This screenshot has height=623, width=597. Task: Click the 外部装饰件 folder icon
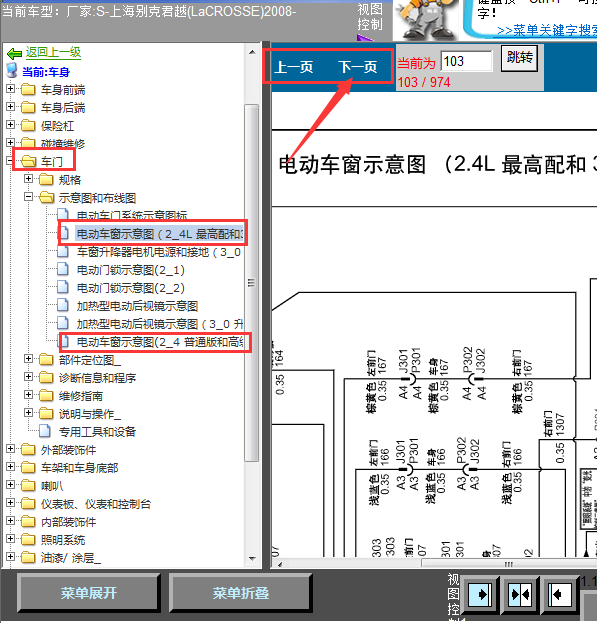point(28,449)
